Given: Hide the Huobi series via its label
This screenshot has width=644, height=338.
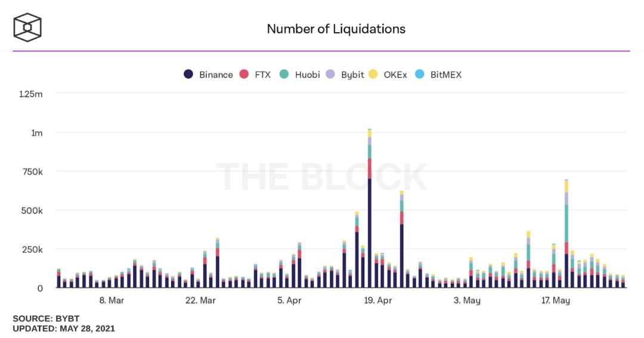Looking at the screenshot, I should [307, 75].
